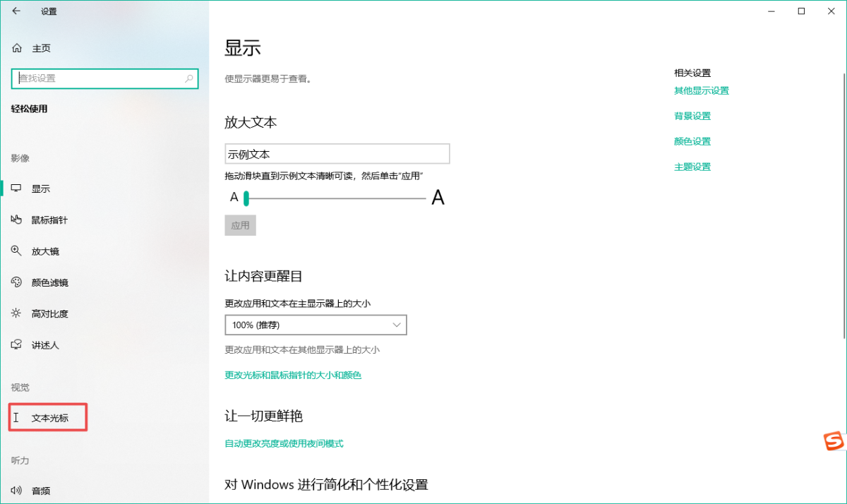Click the back arrow in Settings title bar
847x504 pixels.
coord(16,11)
